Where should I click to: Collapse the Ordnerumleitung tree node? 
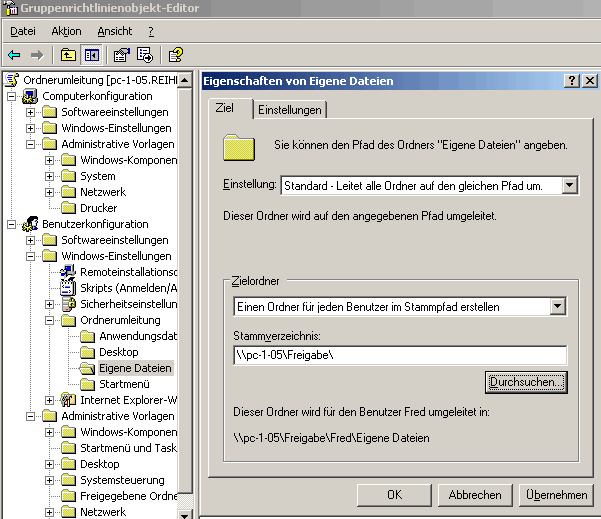pos(49,320)
